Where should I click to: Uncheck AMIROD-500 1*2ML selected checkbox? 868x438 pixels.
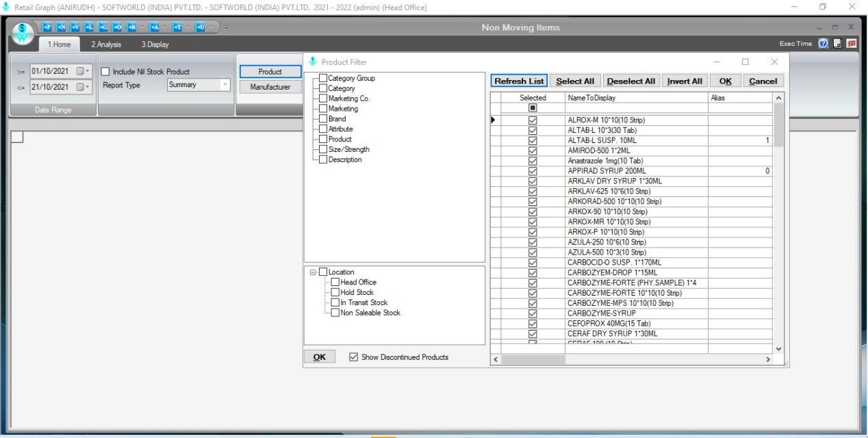coord(533,150)
